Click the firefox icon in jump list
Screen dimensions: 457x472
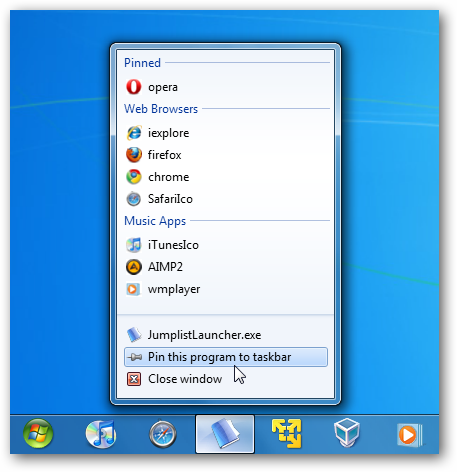pyautogui.click(x=134, y=155)
